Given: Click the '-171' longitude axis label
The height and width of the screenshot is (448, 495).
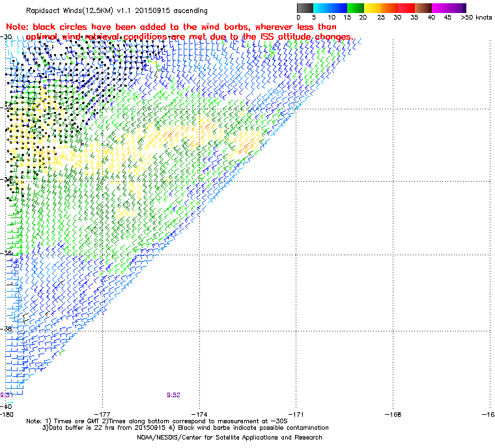Looking at the screenshot, I should pyautogui.click(x=296, y=415).
